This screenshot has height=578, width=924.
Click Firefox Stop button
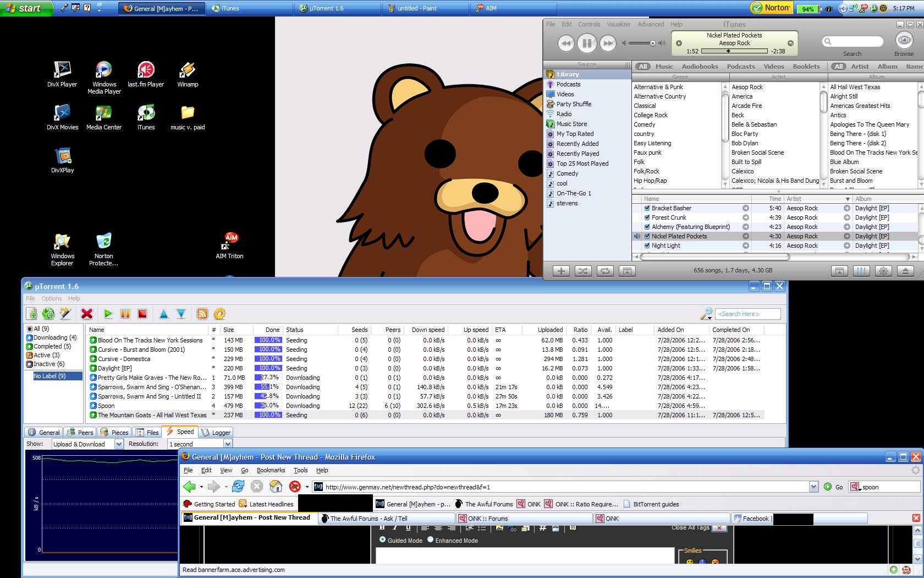coord(257,487)
